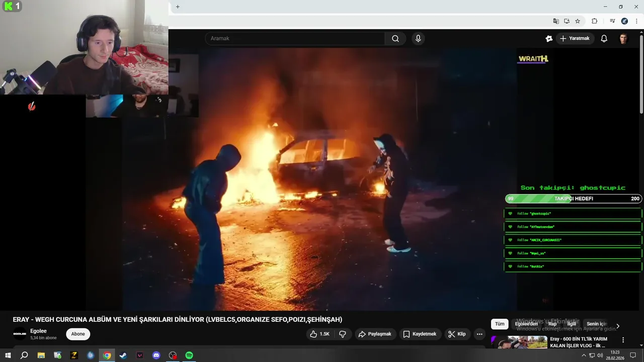Viewport: 644px width, 362px height.
Task: Open the Eray 600 BİN TL vlog thumbnail
Action: (519, 342)
